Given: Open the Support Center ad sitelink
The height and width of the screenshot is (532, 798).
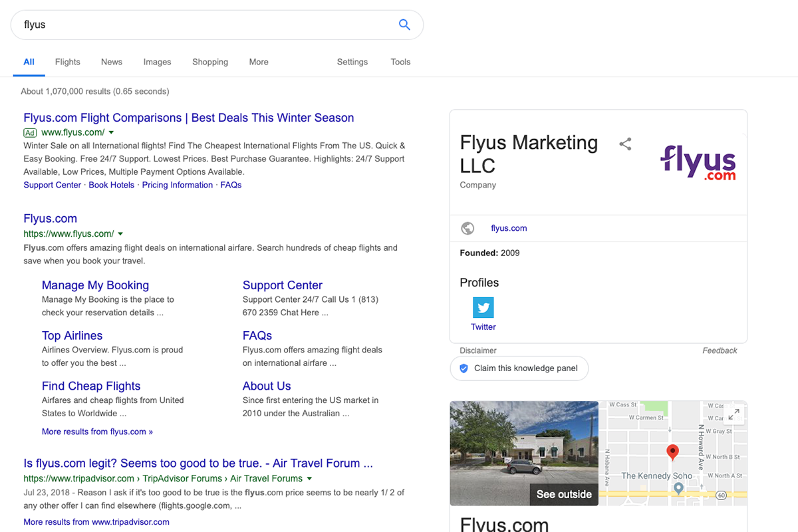Looking at the screenshot, I should 53,185.
